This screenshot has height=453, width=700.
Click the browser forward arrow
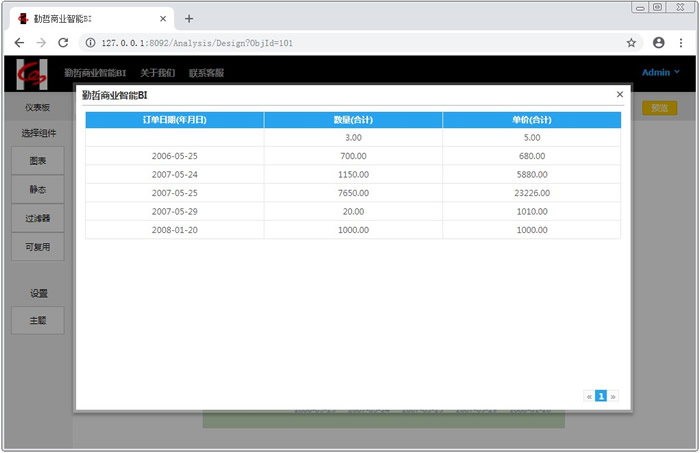pyautogui.click(x=41, y=43)
